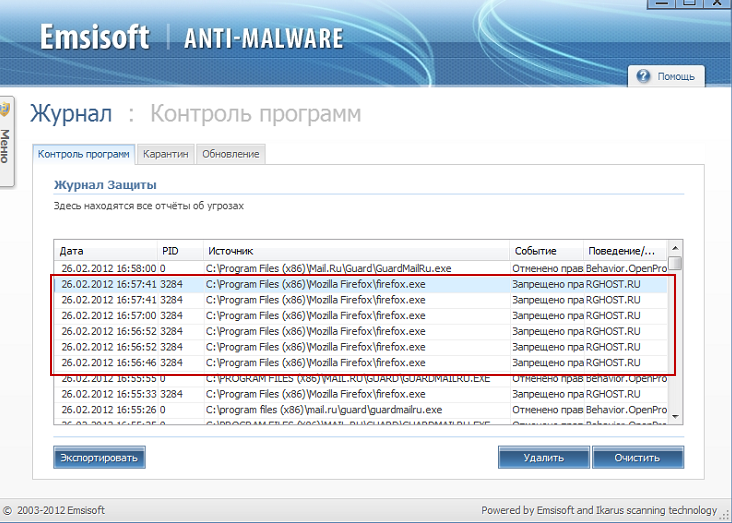Click PID 0 in the 16:55:26 row
732x523 pixels.
click(x=162, y=410)
